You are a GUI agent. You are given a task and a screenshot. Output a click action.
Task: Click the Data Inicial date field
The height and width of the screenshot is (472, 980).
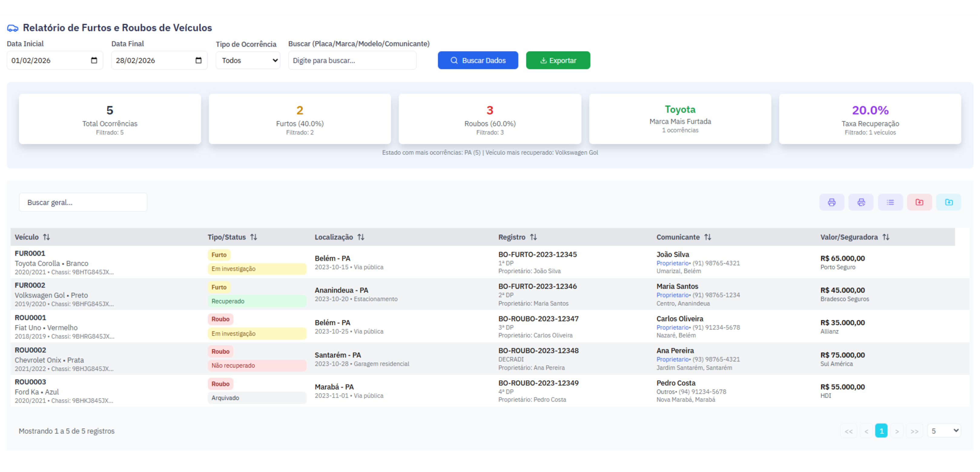coord(55,60)
